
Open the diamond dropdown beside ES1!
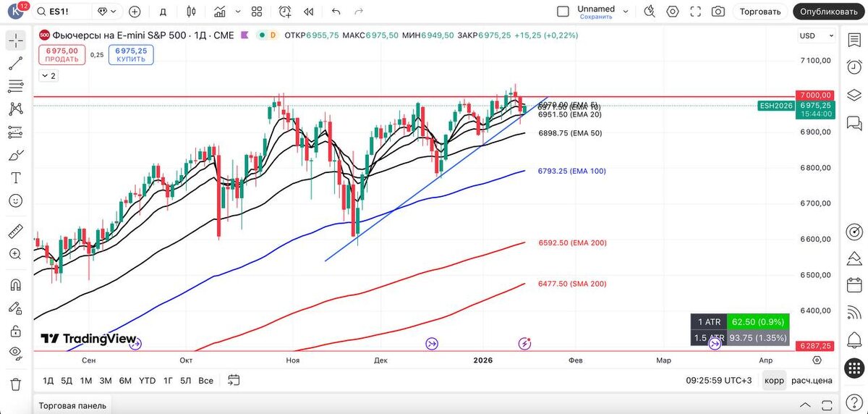pyautogui.click(x=107, y=12)
